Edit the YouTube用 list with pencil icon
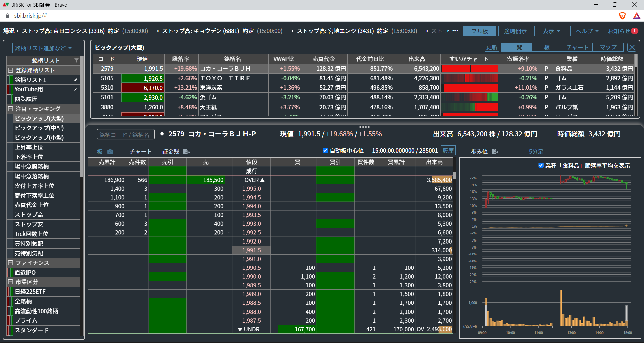Screen dimensions: 644x343 click(x=76, y=89)
